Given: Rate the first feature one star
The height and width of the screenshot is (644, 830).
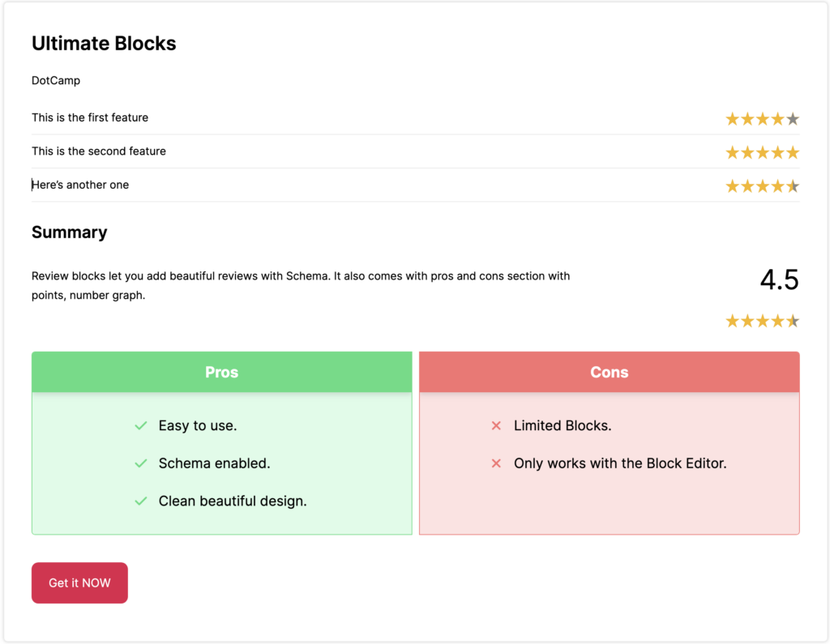Looking at the screenshot, I should pyautogui.click(x=732, y=118).
